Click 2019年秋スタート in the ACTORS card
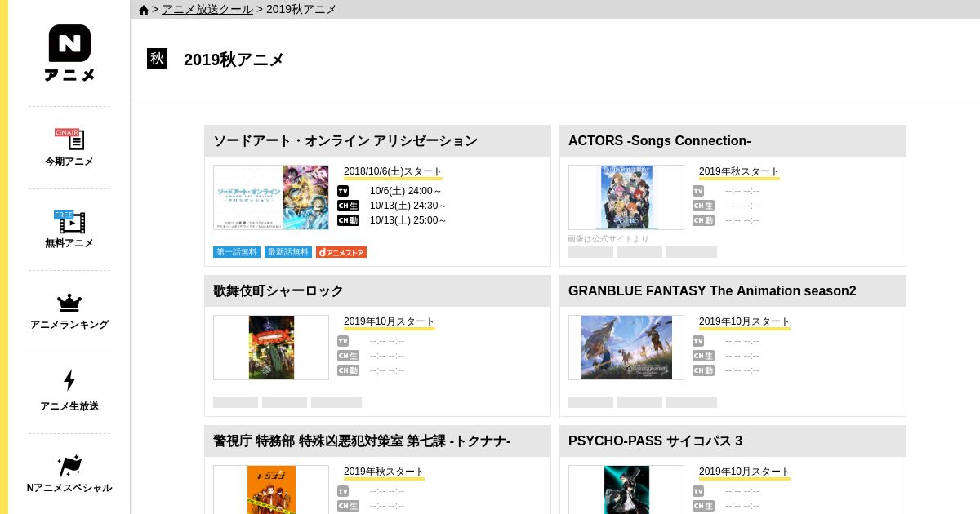Screen dimensions: 980x514 click(x=739, y=171)
